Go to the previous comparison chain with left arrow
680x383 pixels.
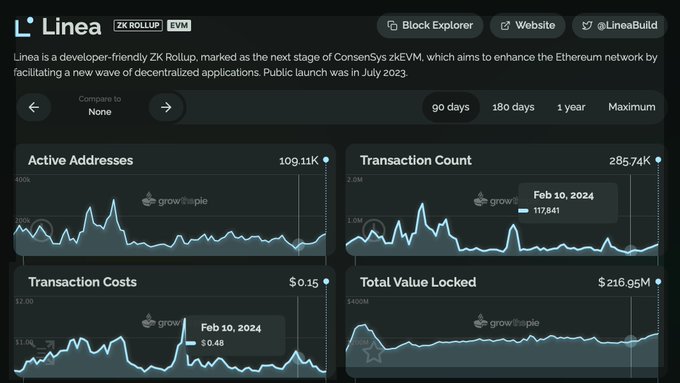point(34,107)
